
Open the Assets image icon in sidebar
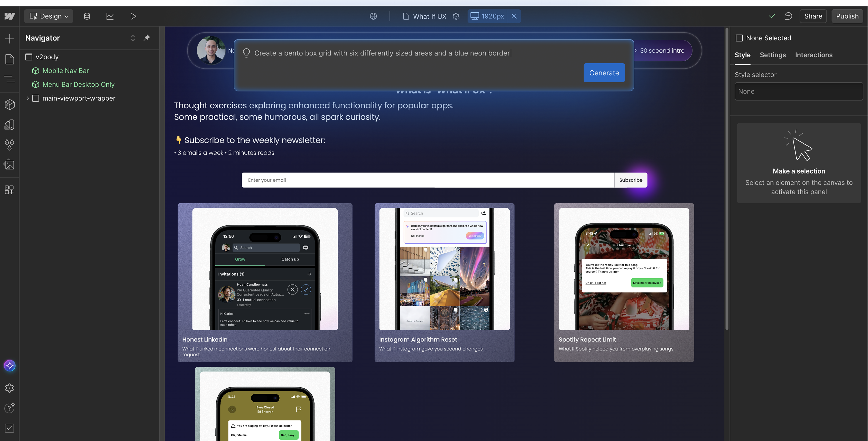coord(10,165)
